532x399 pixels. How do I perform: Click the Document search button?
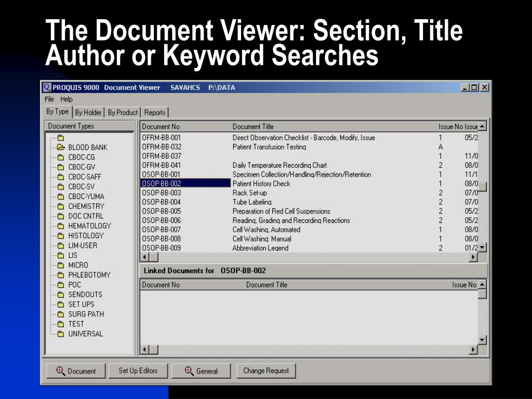(76, 371)
